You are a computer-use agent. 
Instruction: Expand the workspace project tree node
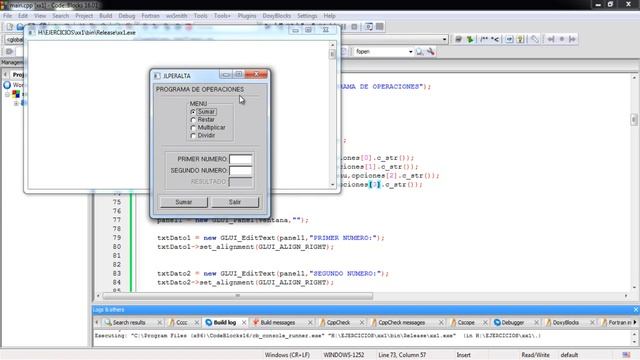[7, 94]
